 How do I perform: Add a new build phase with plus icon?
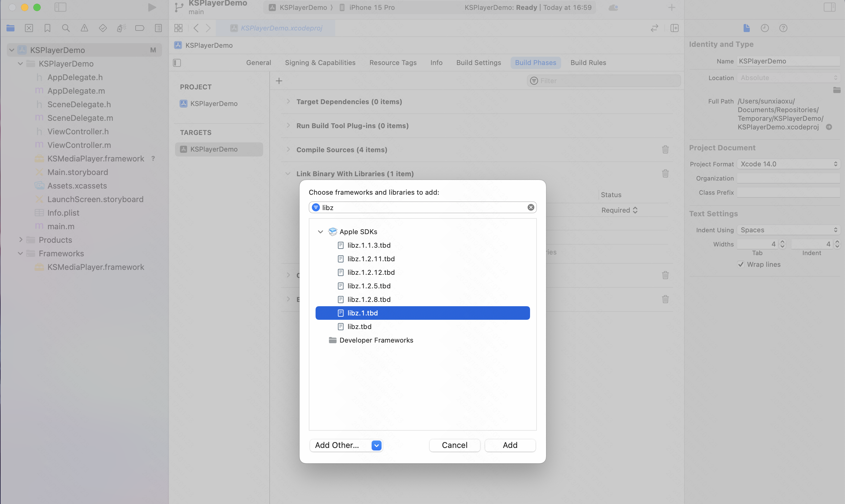279,81
